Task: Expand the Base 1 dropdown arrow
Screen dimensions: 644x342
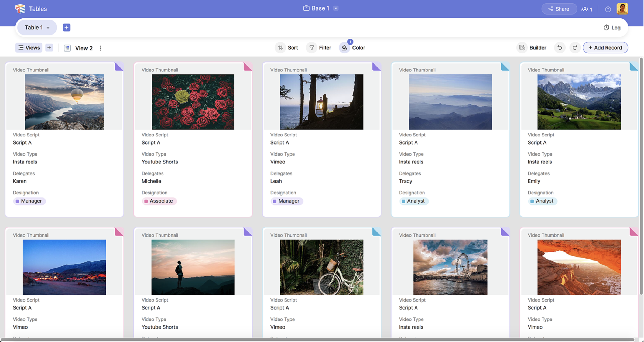Action: pos(336,8)
